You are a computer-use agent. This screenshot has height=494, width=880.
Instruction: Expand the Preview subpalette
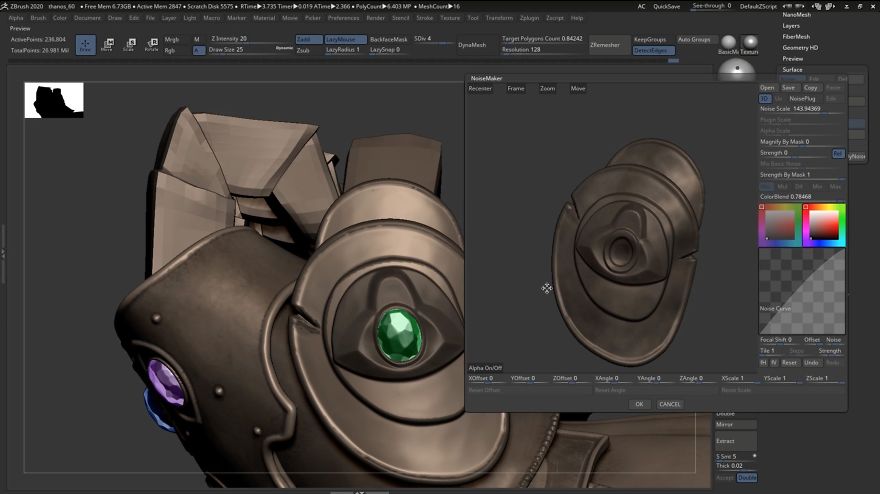[792, 58]
